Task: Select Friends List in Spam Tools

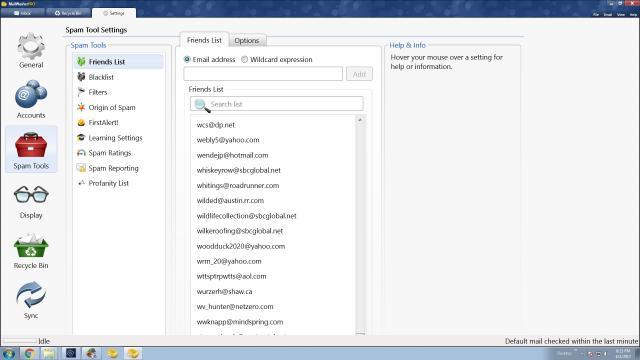Action: click(x=119, y=62)
